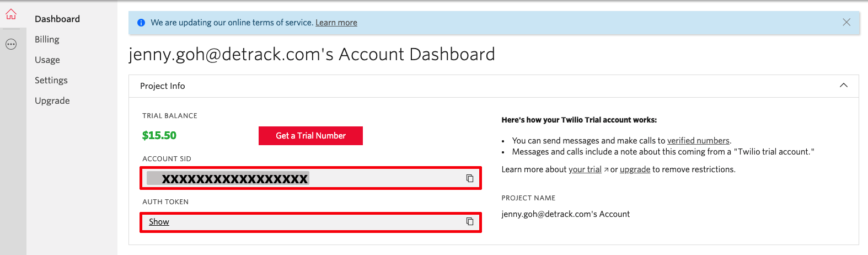868x255 pixels.
Task: Open the your trial link
Action: click(x=585, y=169)
